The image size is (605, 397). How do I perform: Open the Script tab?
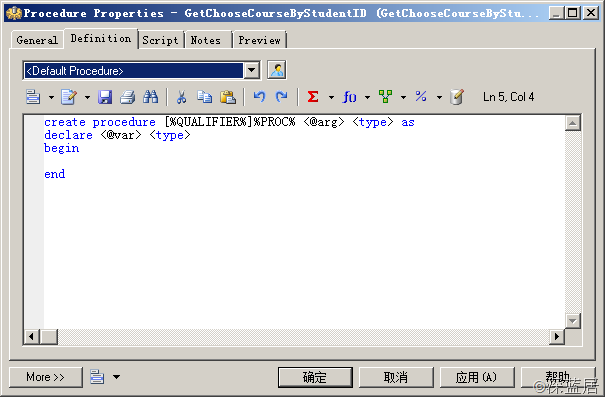161,40
